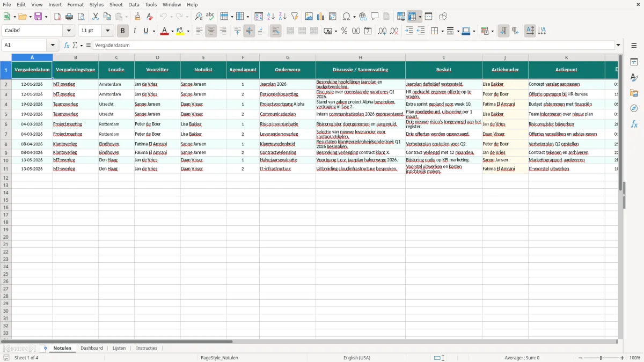Screen dimensions: 644x362
Task: Click the Draw Functions shapes icon
Action: pyautogui.click(x=443, y=17)
